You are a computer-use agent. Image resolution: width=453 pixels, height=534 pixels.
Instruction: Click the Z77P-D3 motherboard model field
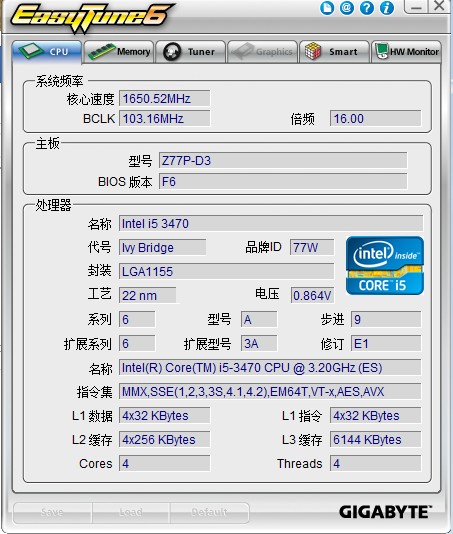click(283, 160)
